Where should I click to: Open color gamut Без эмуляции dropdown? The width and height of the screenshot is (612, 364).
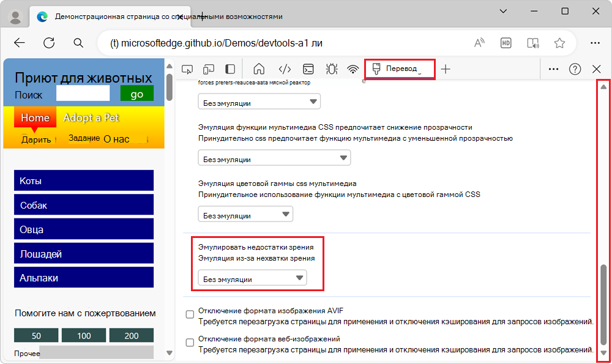pyautogui.click(x=245, y=214)
